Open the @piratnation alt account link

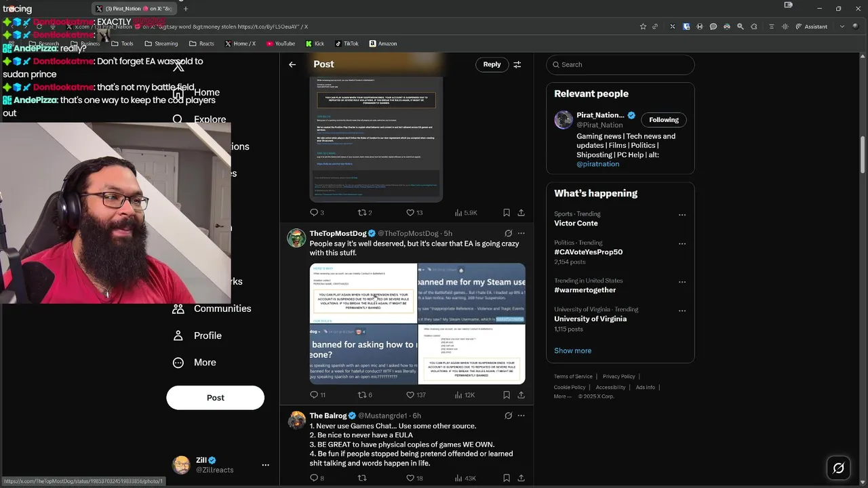598,164
